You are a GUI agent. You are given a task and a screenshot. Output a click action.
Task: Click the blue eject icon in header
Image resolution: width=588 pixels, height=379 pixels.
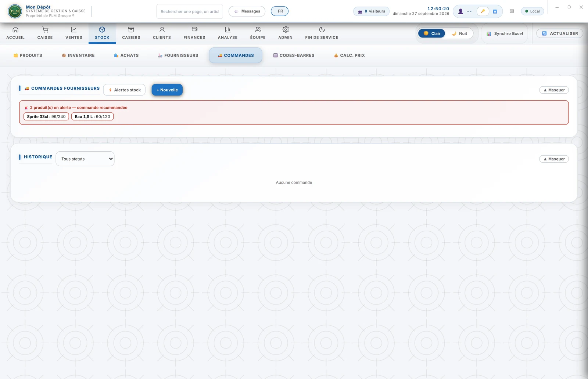495,11
